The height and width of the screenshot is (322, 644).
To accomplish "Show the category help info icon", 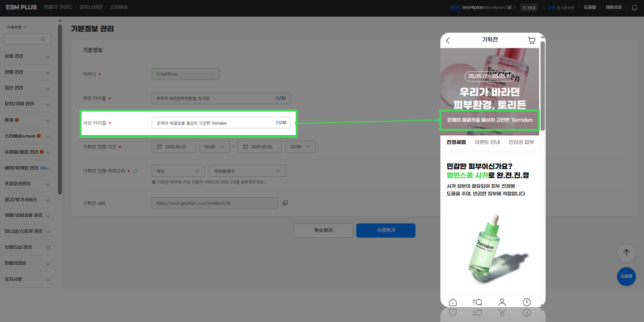I will pos(136,171).
